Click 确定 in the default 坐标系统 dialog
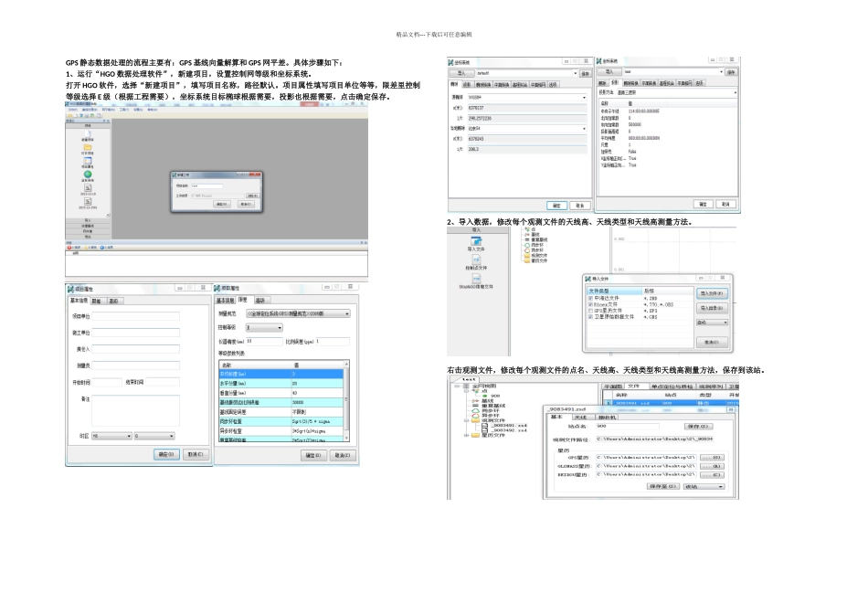 pyautogui.click(x=557, y=206)
